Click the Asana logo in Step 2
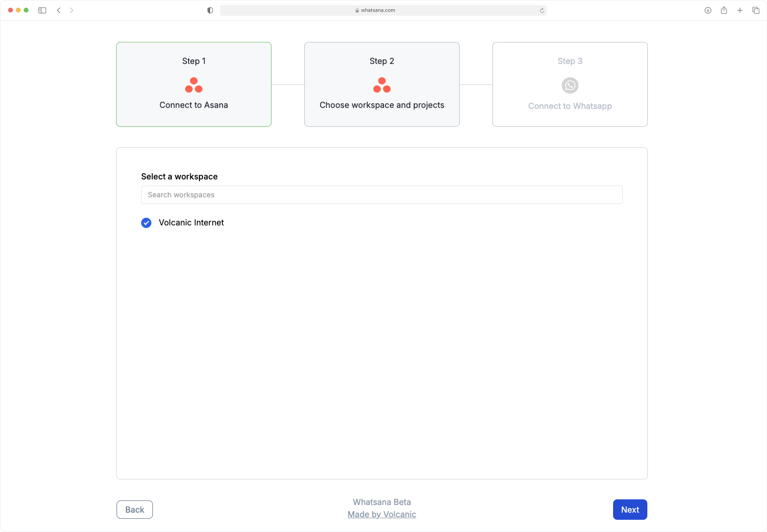767x532 pixels. pos(382,85)
